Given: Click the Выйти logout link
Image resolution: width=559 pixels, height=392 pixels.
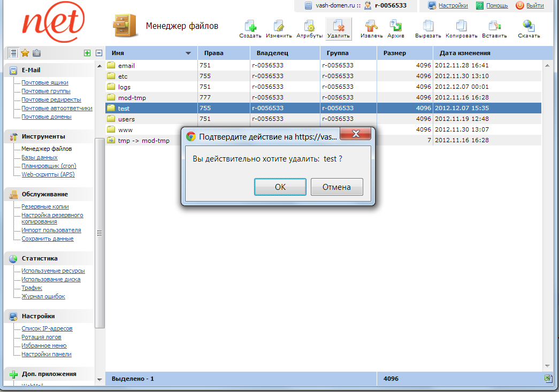Looking at the screenshot, I should (x=534, y=5).
